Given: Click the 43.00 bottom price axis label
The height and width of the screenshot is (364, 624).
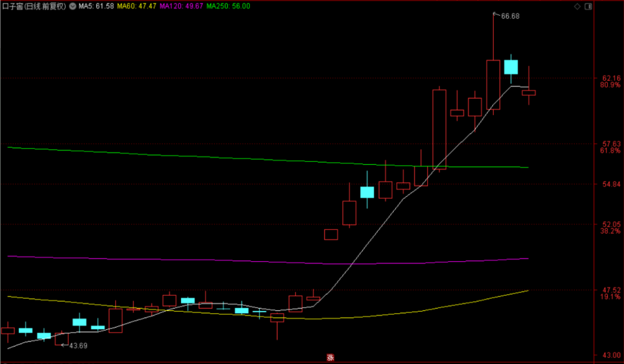Looking at the screenshot, I should click(x=611, y=355).
